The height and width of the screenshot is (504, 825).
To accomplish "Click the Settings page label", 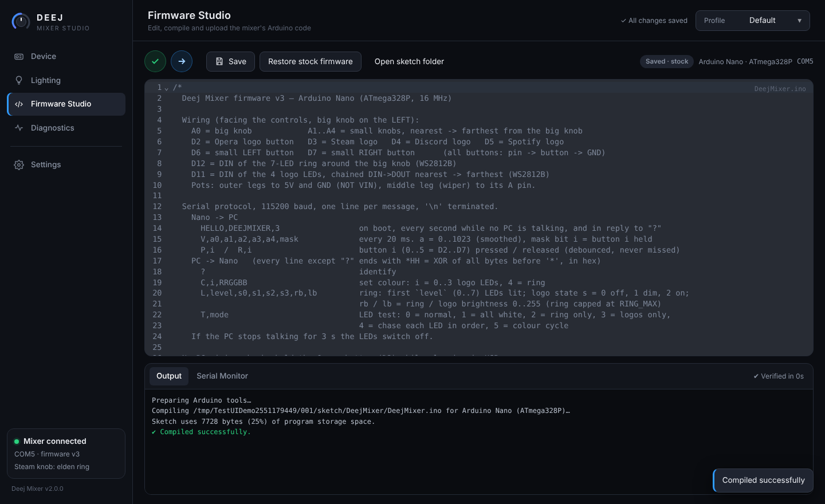I will tap(46, 165).
